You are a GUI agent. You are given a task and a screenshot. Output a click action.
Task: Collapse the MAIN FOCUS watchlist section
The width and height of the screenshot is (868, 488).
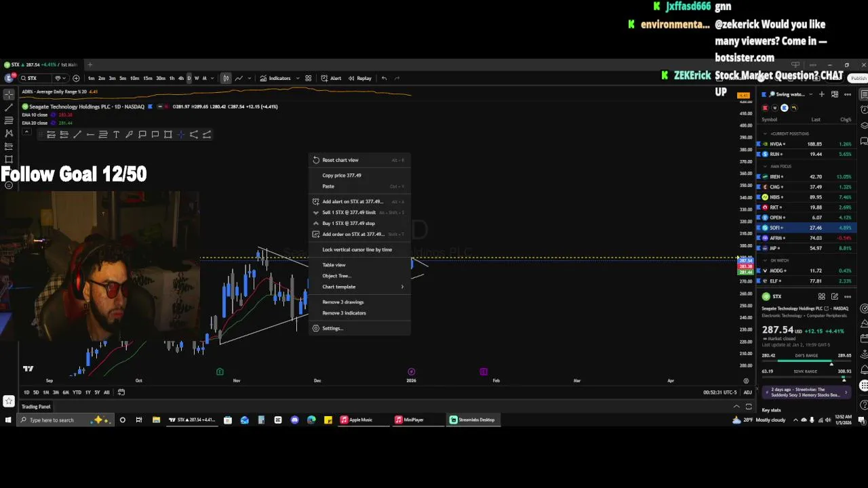pyautogui.click(x=766, y=166)
